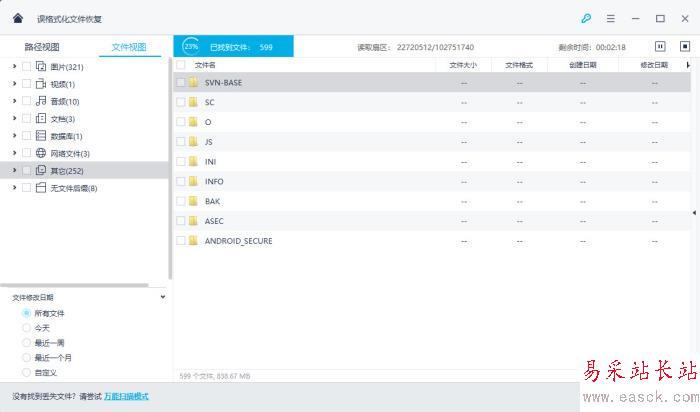The image size is (700, 412).
Task: Click the column header right scroll arrow
Action: [x=688, y=65]
